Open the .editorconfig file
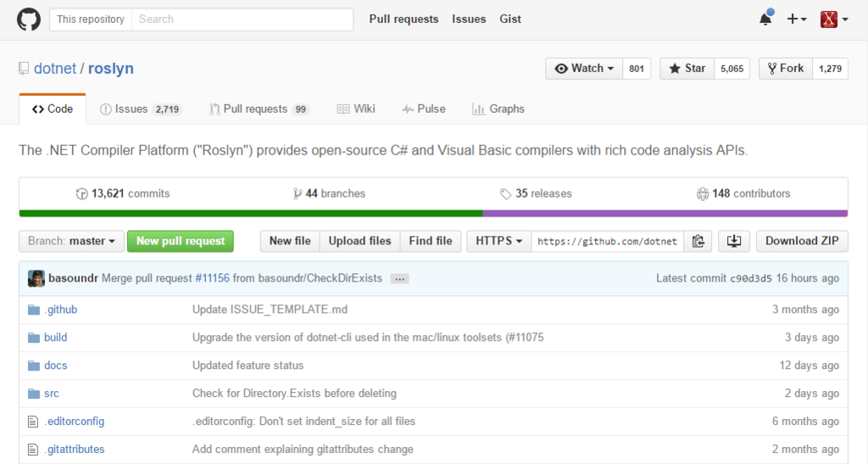The width and height of the screenshot is (868, 464). tap(74, 421)
